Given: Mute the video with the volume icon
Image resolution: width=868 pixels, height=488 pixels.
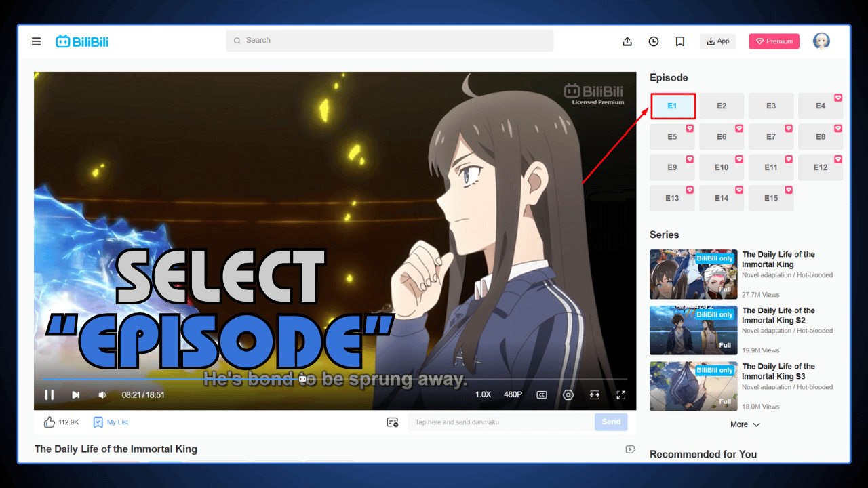Looking at the screenshot, I should click(102, 394).
